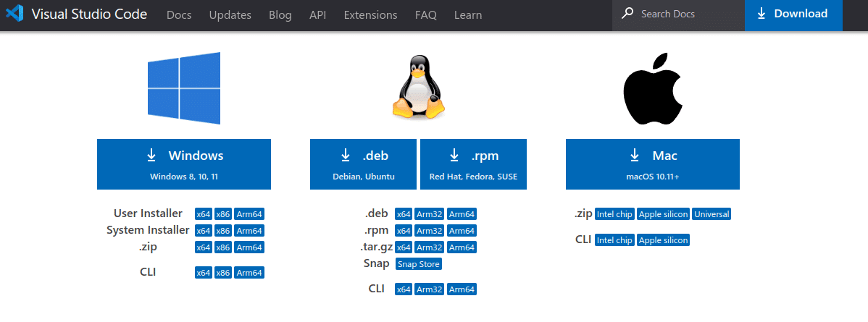The image size is (868, 322).
Task: Select Linux .rpm x64 link
Action: coord(404,231)
